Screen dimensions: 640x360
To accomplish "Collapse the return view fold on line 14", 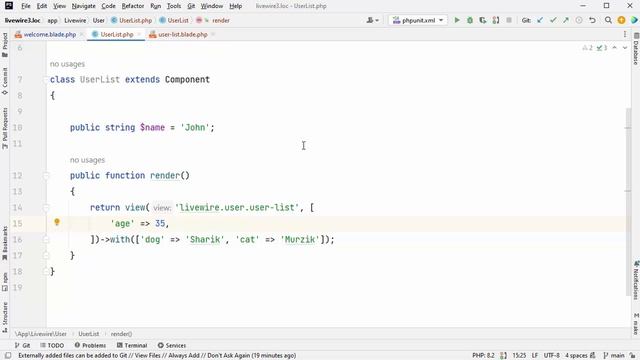I will coord(46,207).
